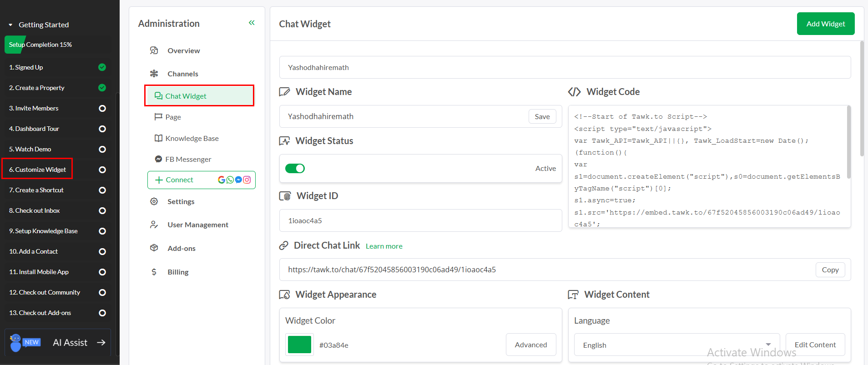
Task: Click the Add-ons cube icon
Action: pos(154,248)
